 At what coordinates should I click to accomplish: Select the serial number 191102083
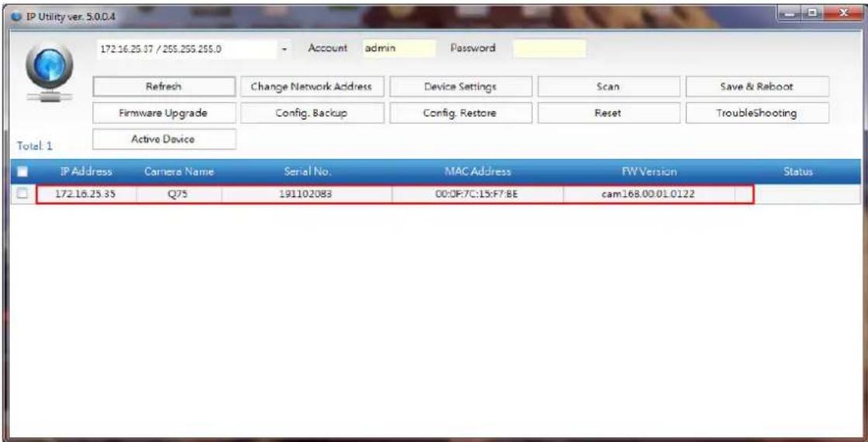click(x=307, y=194)
